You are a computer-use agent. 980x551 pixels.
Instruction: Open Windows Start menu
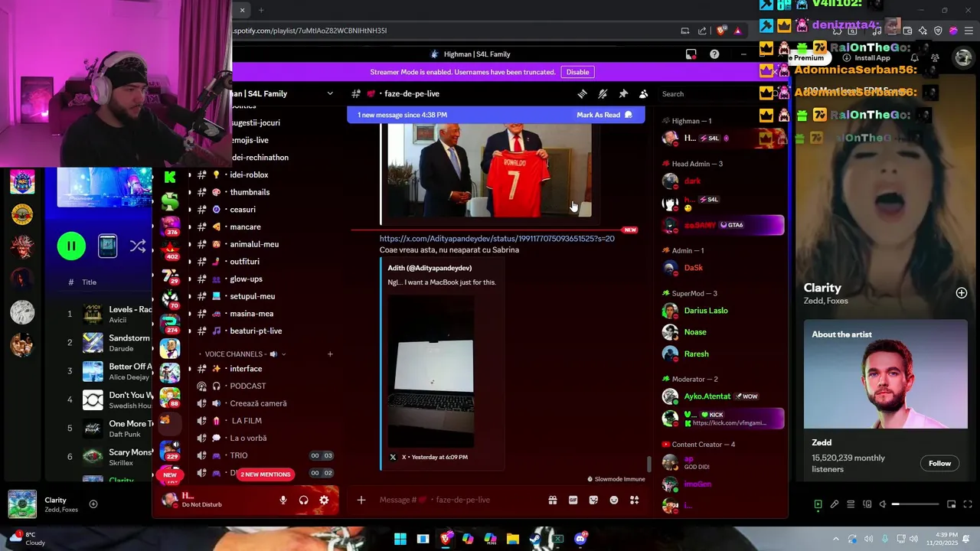point(400,539)
